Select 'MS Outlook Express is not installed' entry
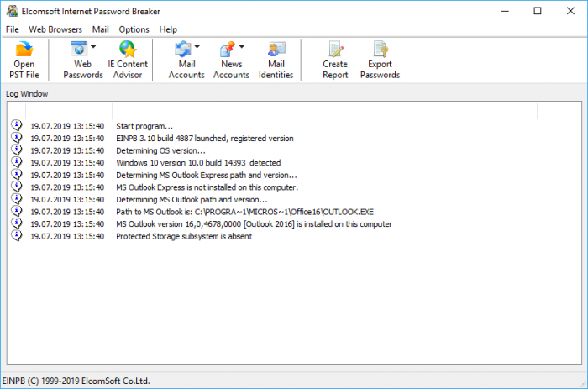 tap(207, 187)
